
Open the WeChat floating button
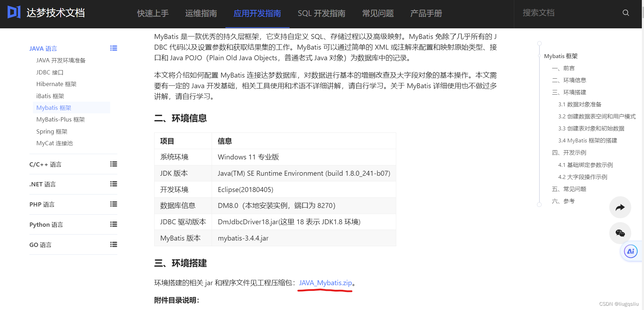pyautogui.click(x=620, y=233)
